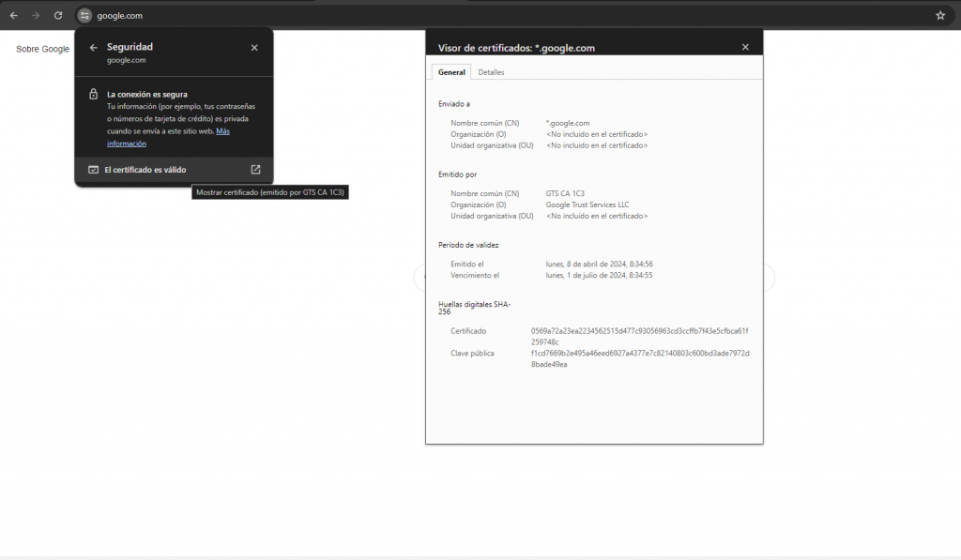Viewport: 961px width, 560px height.
Task: Click the browser back arrow button
Action: tap(13, 16)
